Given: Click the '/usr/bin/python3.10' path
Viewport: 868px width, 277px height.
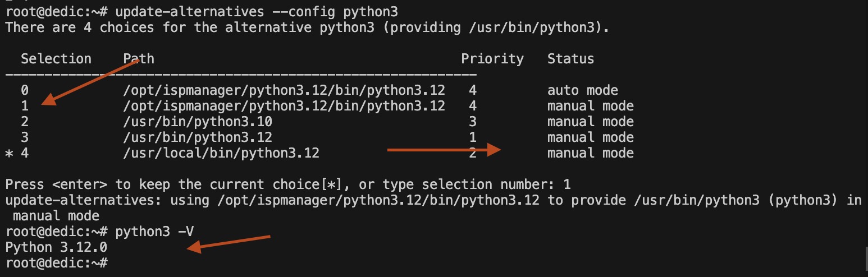Looking at the screenshot, I should click(198, 122).
